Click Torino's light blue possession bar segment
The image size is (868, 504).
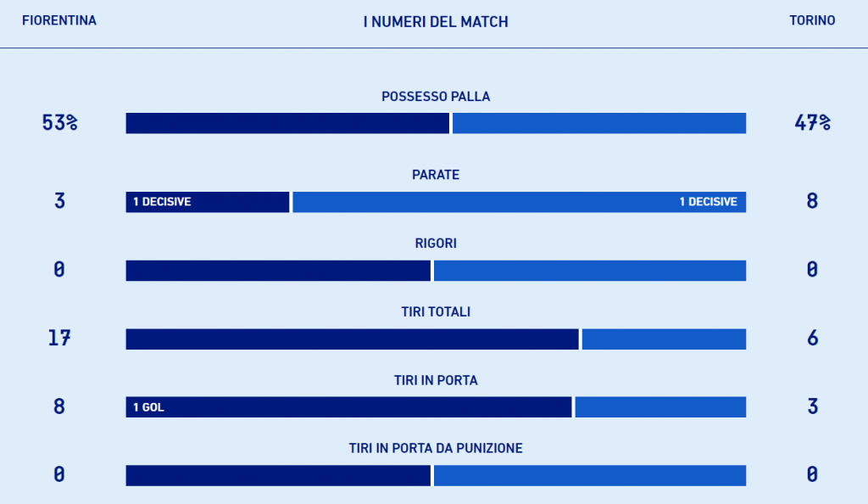[599, 123]
